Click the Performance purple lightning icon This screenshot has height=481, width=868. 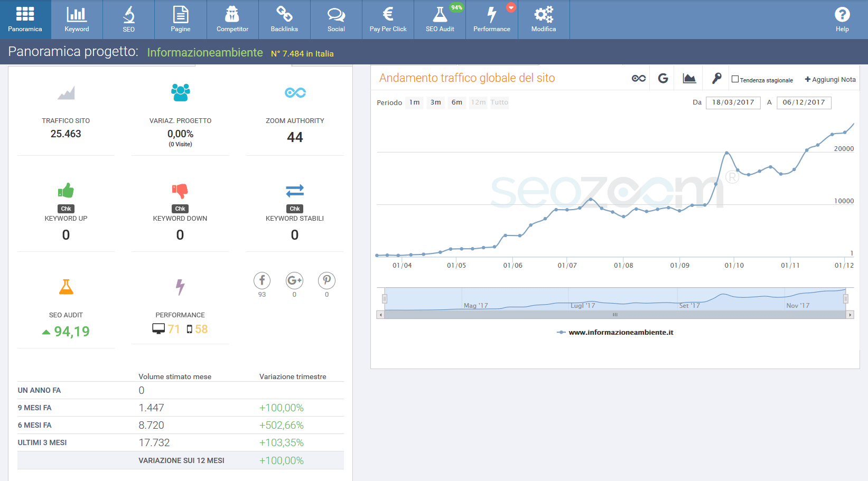pyautogui.click(x=180, y=287)
